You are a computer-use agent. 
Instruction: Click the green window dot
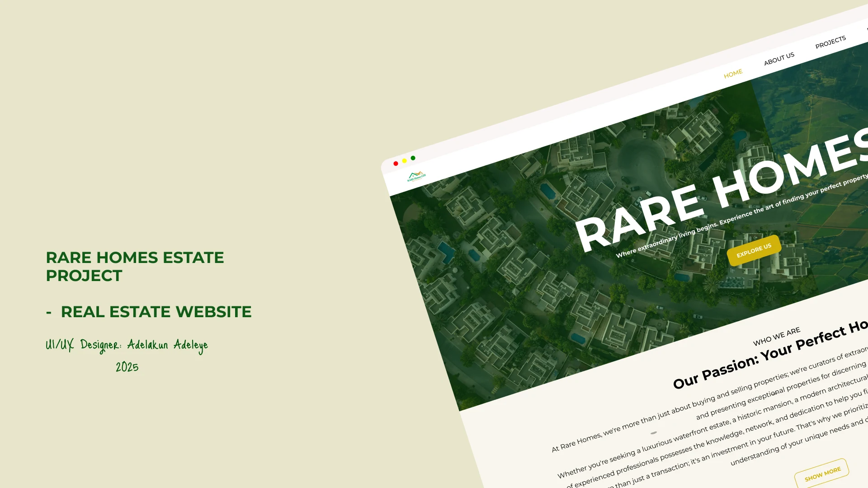(x=413, y=158)
